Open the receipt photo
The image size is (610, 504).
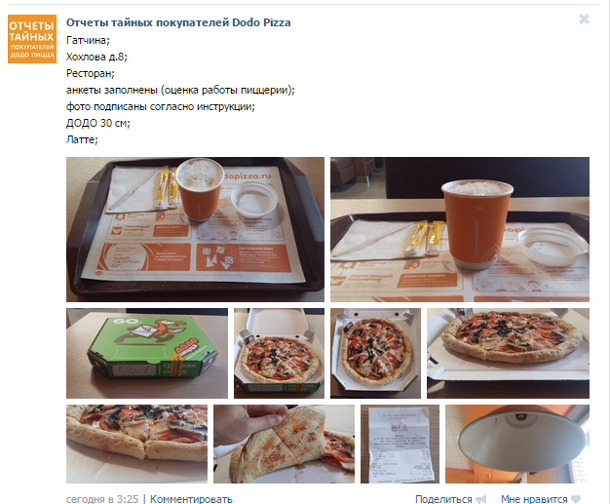(x=400, y=444)
